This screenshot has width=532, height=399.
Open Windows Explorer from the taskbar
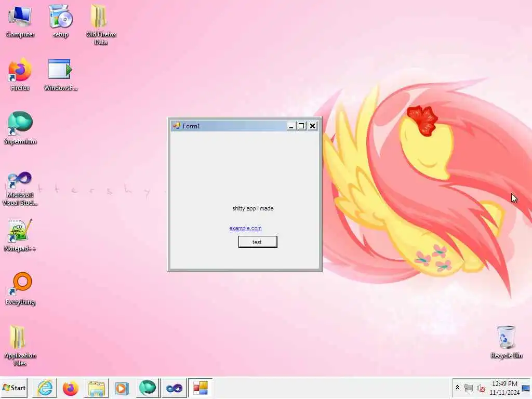[96, 388]
